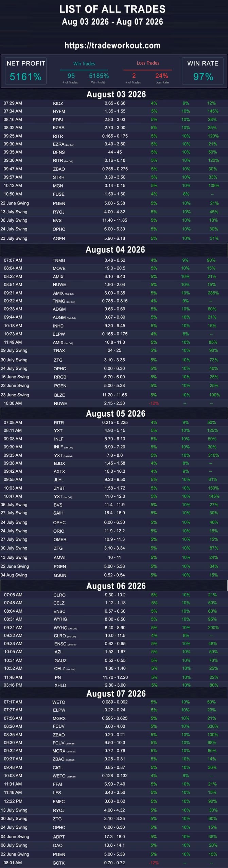Screen dimensions: 228x868
Task: Click the 95 win trades count
Action: point(71,76)
